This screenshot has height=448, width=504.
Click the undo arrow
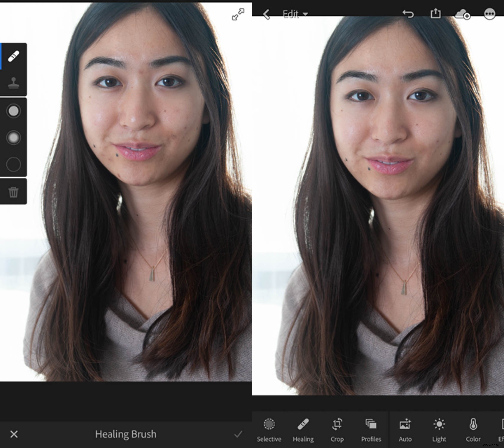tap(408, 14)
